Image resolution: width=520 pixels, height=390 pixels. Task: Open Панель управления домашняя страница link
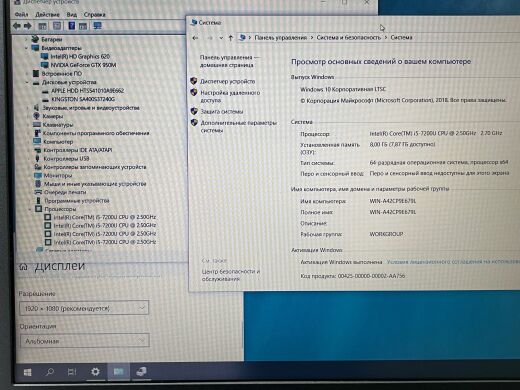pyautogui.click(x=229, y=61)
